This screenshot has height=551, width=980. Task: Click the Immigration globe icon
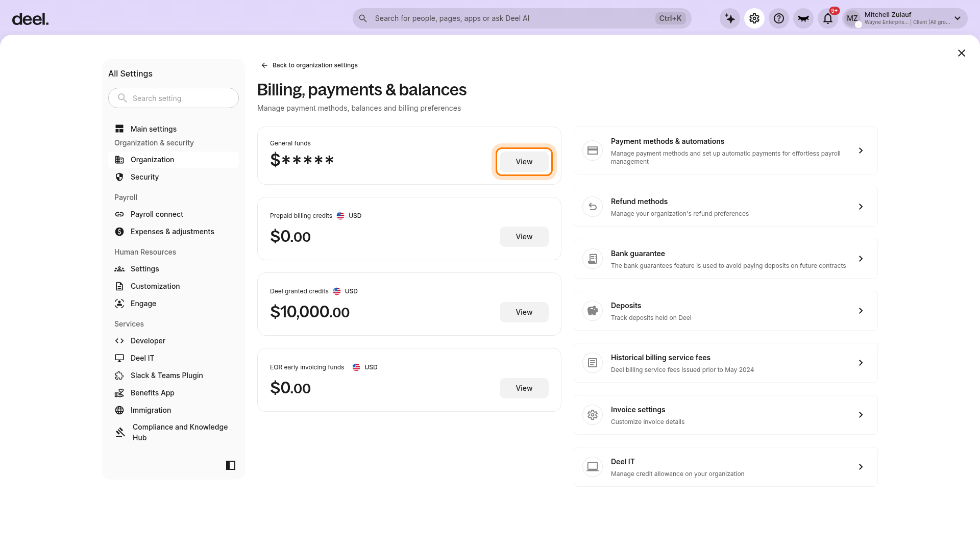[x=119, y=410]
